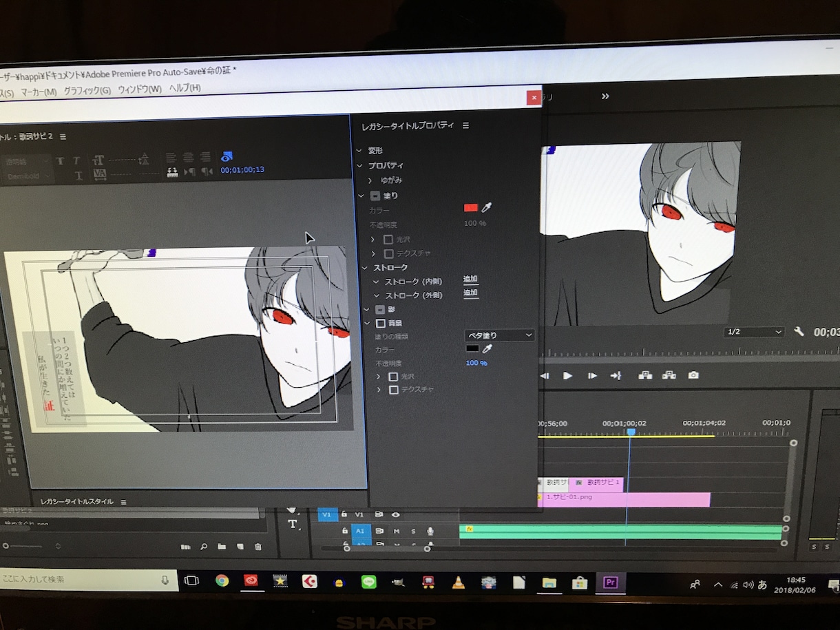
Task: Open ウィンドウ(W) menu
Action: tap(140, 90)
